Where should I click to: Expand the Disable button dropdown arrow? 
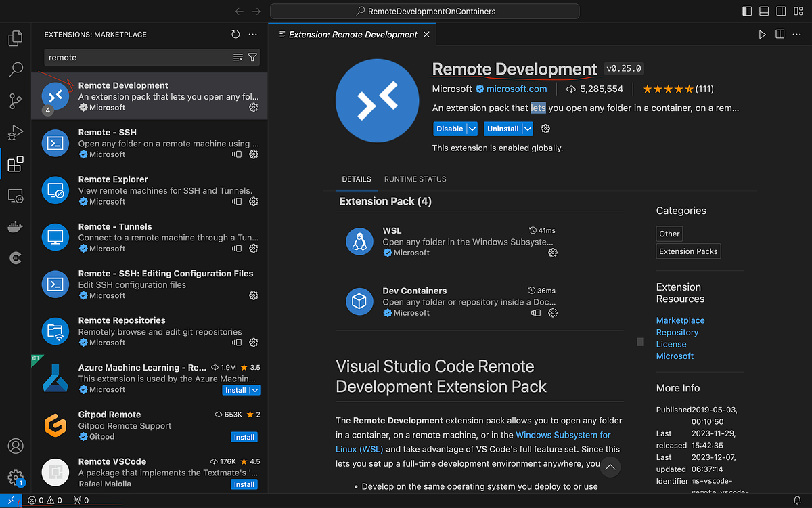click(x=472, y=129)
